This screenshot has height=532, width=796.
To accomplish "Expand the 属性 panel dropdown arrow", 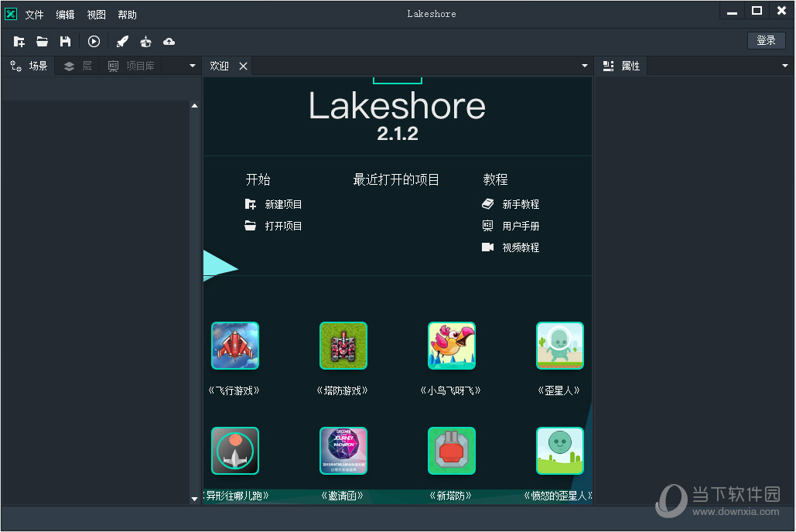I will coord(785,66).
